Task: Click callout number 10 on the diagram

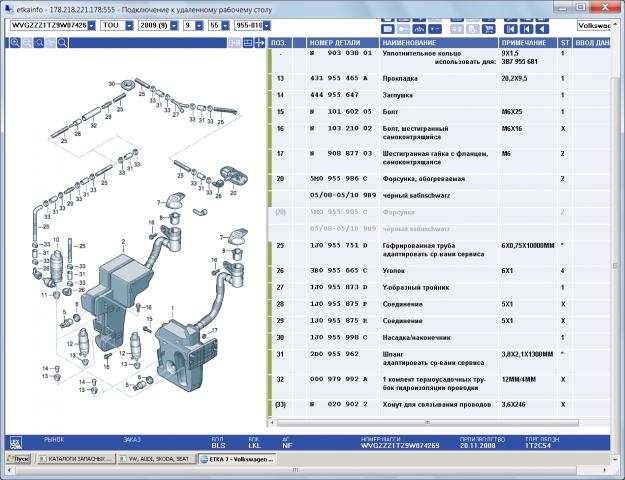Action: click(56, 240)
